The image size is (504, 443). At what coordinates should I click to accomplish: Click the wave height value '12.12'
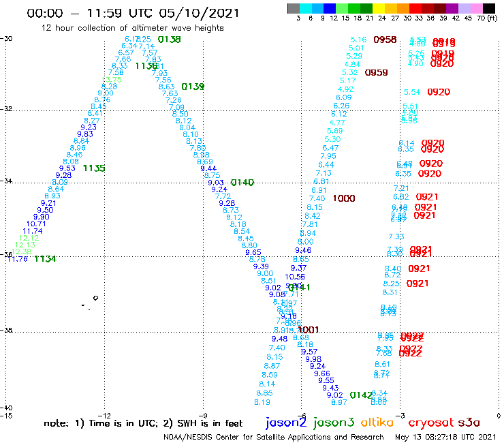29,238
